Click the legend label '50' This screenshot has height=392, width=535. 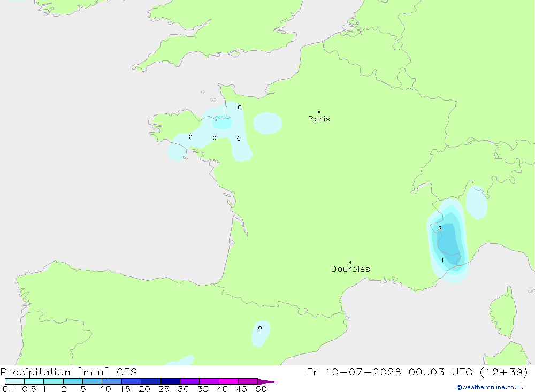pyautogui.click(x=261, y=389)
